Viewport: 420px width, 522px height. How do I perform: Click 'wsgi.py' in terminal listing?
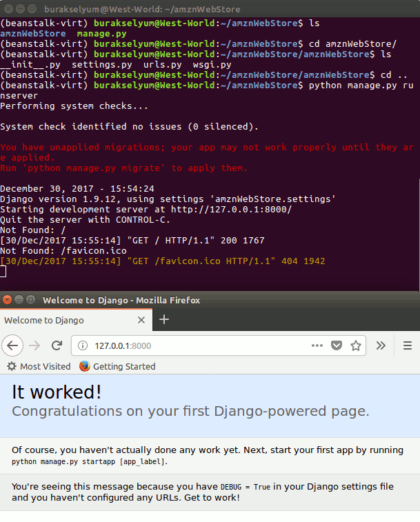[x=212, y=65]
